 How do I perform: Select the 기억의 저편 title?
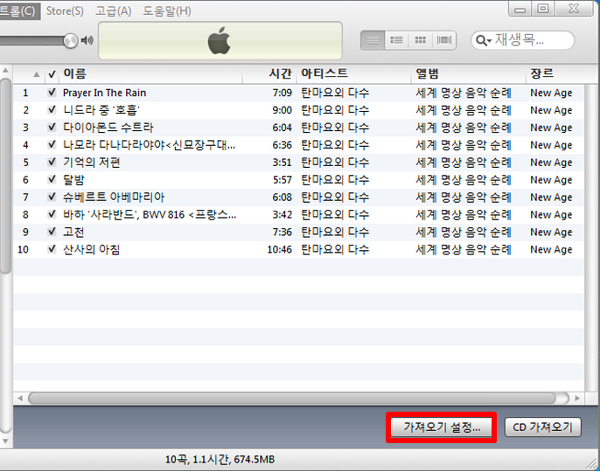point(91,162)
